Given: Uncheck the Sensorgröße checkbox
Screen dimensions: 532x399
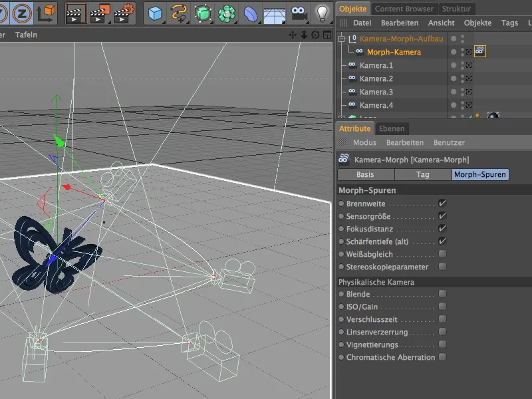Looking at the screenshot, I should click(442, 215).
